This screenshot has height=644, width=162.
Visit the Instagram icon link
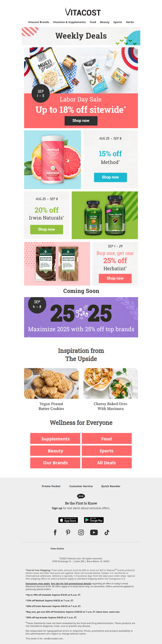click(x=81, y=532)
